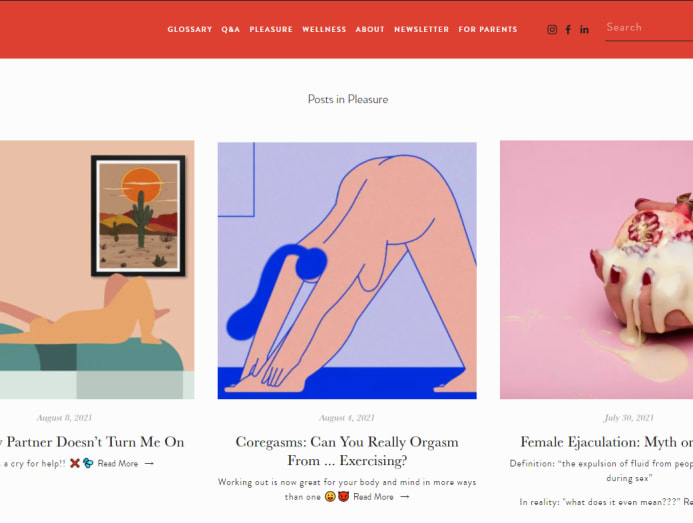This screenshot has height=523, width=693.
Task: Open the Wellness nav link
Action: pos(324,30)
